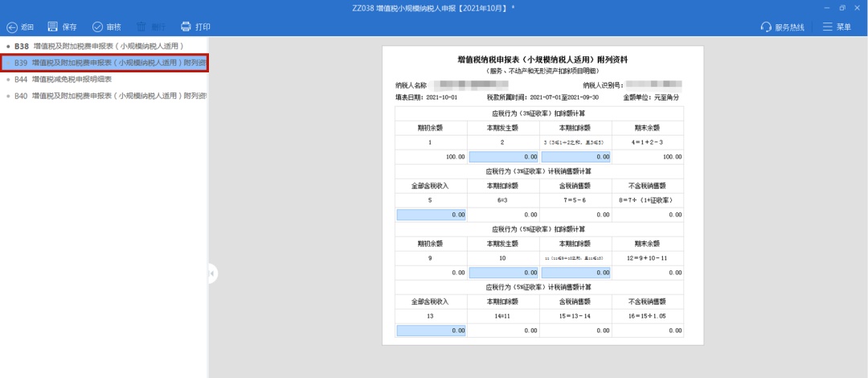Click column 3 本期扣除额 input in 3% section
This screenshot has height=378, width=868.
[x=575, y=157]
